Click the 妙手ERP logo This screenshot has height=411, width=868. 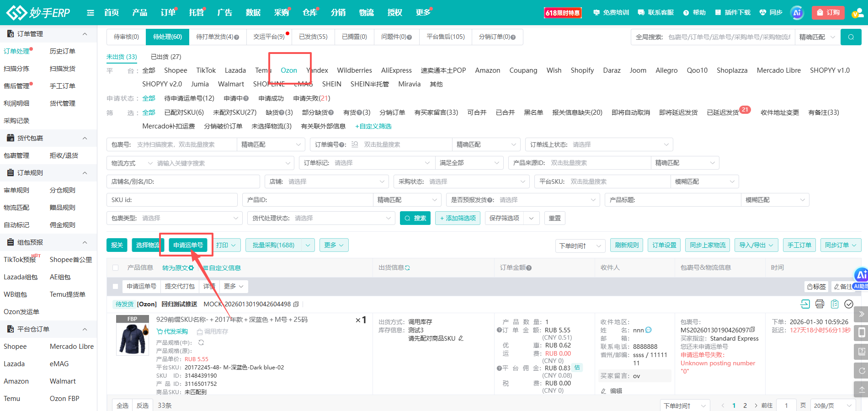(x=38, y=12)
